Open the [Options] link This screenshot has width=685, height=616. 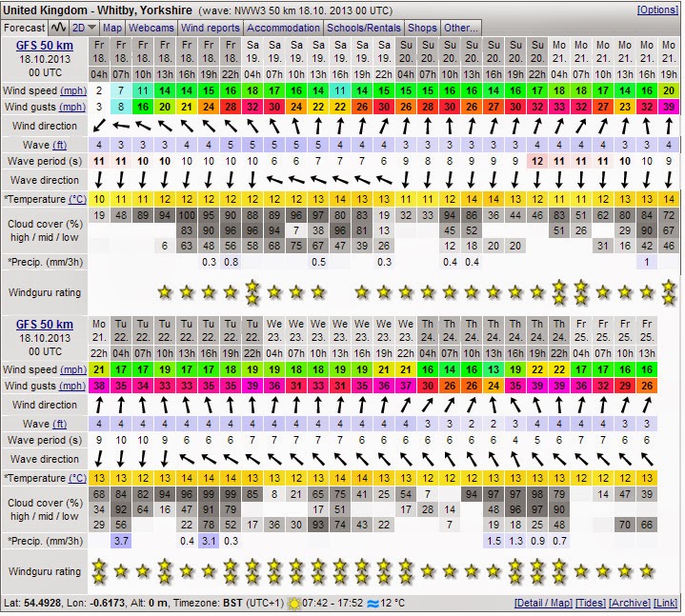click(657, 10)
